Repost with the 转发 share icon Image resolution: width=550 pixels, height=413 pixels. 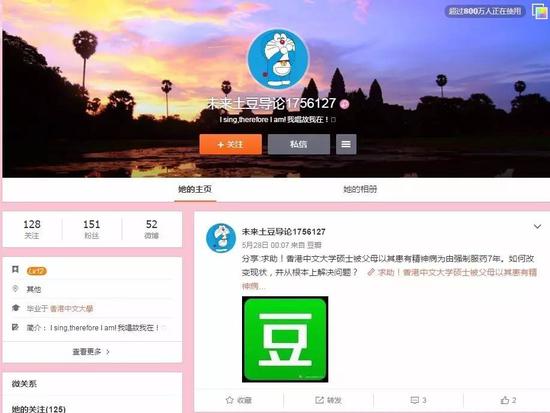click(x=328, y=400)
